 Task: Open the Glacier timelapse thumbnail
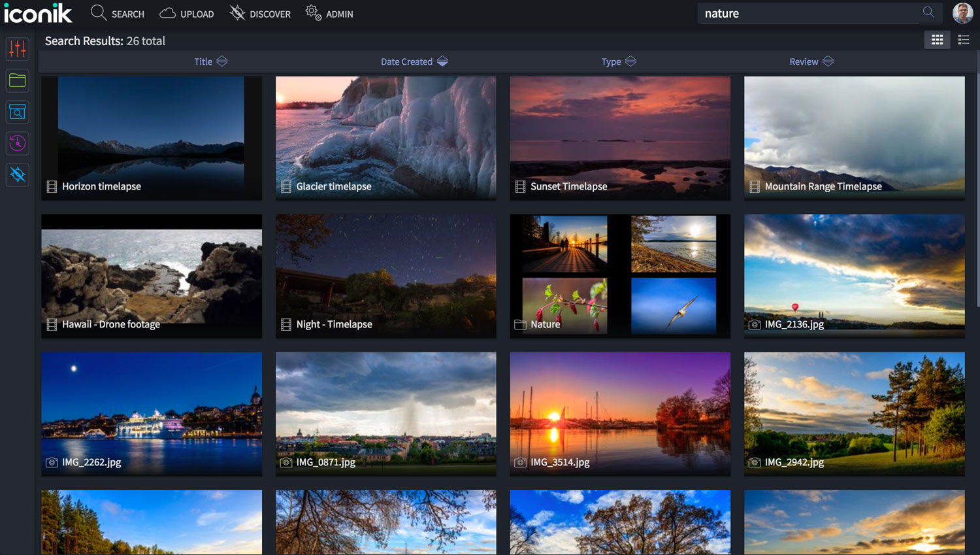tap(386, 139)
